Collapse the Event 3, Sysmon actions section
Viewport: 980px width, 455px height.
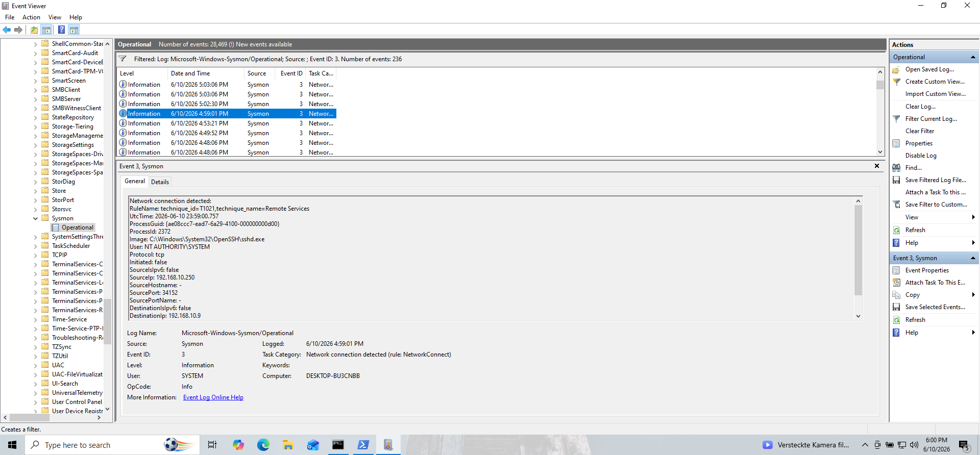pos(973,258)
